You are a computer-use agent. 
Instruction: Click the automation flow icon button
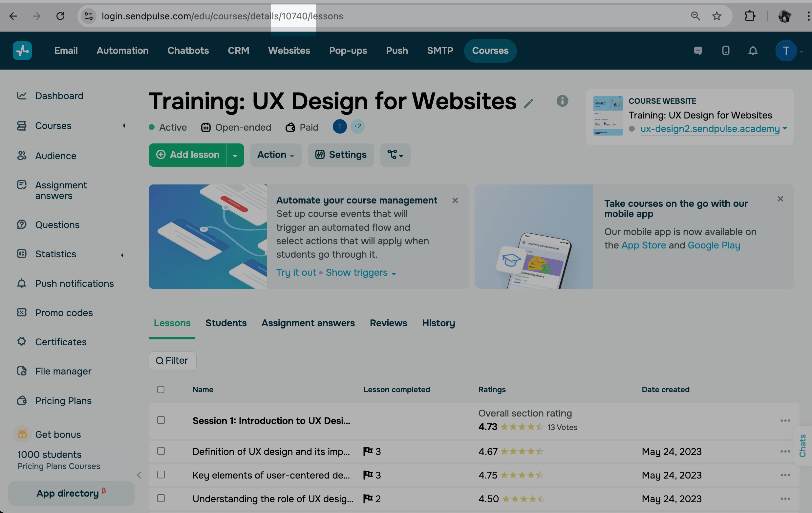click(x=395, y=155)
